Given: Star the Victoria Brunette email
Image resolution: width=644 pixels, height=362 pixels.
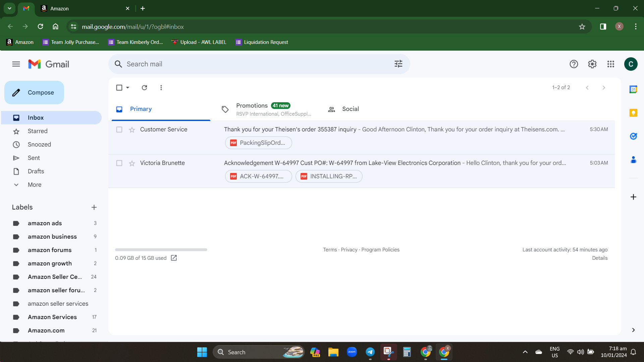Looking at the screenshot, I should pyautogui.click(x=132, y=163).
